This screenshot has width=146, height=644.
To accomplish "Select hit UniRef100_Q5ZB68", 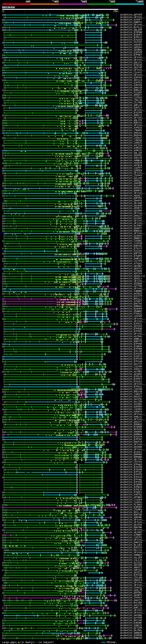I will pyautogui.click(x=131, y=284).
